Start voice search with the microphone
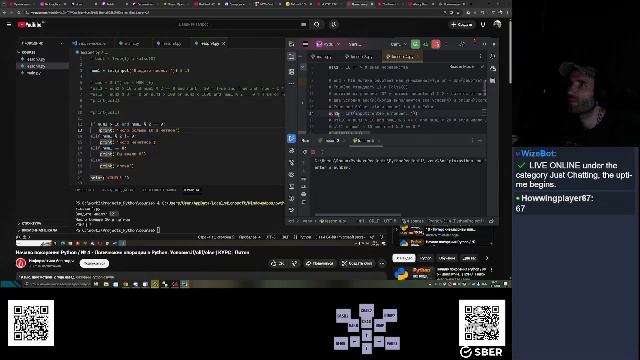 click(x=333, y=24)
